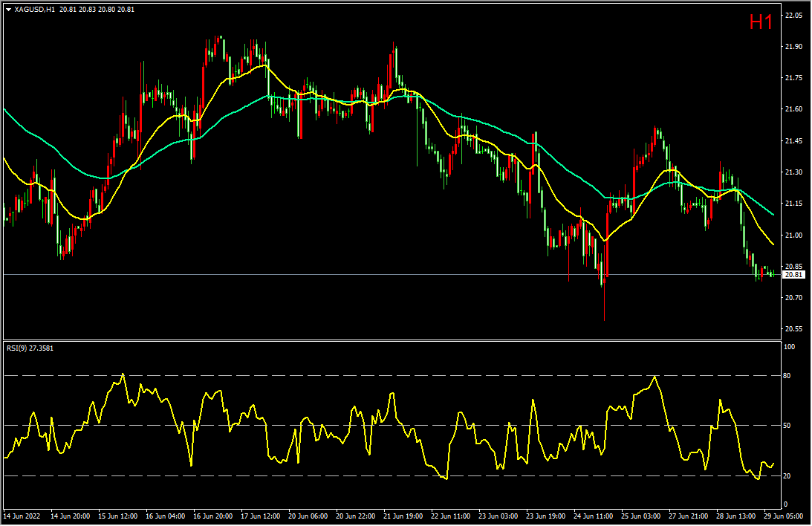The width and height of the screenshot is (812, 526).
Task: Click the 14 Jun 20:00 time label
Action: (x=70, y=516)
